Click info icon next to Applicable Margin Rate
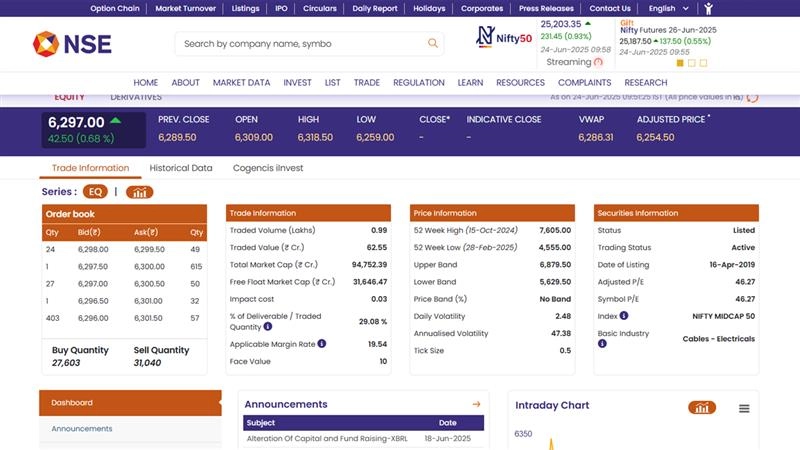This screenshot has height=450, width=800. tap(322, 344)
